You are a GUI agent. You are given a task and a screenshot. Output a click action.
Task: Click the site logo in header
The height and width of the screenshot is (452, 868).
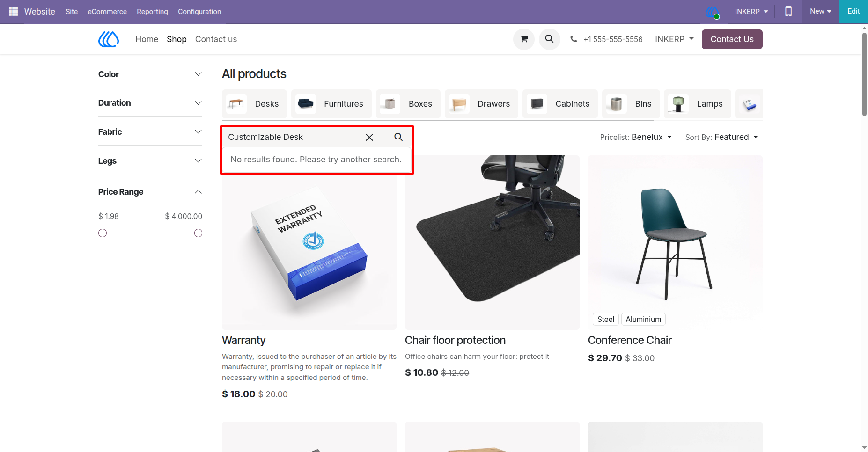(x=109, y=39)
